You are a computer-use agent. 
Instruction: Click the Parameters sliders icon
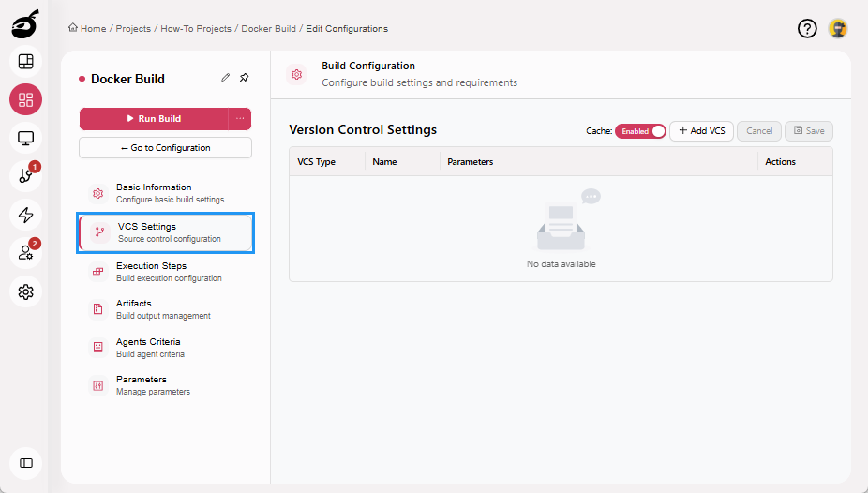(98, 385)
